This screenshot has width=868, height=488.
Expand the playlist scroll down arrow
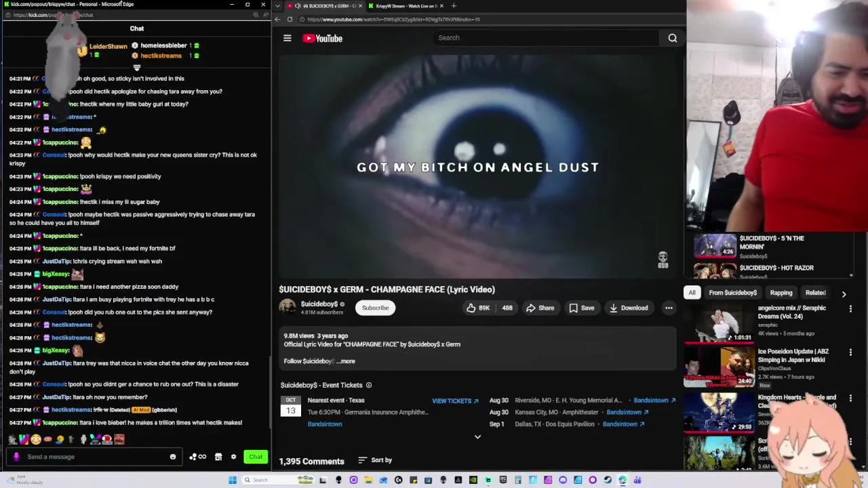[x=851, y=275]
